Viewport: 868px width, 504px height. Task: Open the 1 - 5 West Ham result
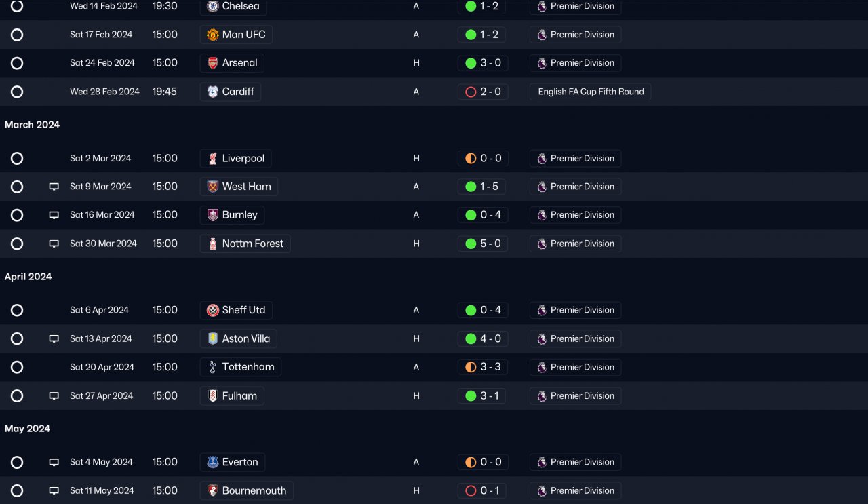point(483,187)
